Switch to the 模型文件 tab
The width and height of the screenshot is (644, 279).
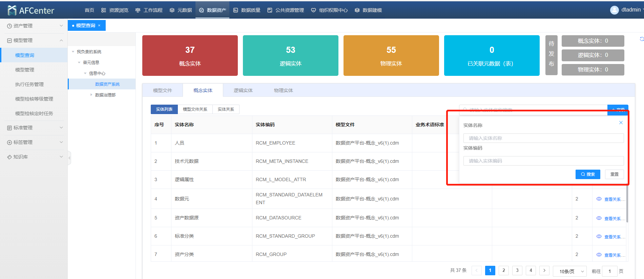163,90
